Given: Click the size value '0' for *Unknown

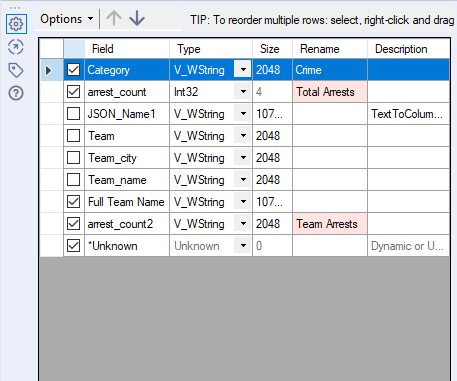Looking at the screenshot, I should pyautogui.click(x=272, y=246).
